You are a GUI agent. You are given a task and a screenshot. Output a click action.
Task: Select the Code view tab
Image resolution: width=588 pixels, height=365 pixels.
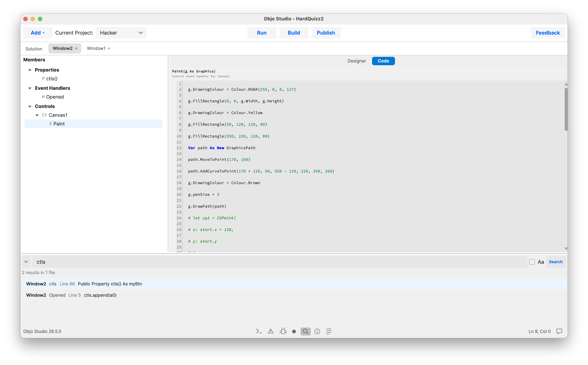pos(383,61)
